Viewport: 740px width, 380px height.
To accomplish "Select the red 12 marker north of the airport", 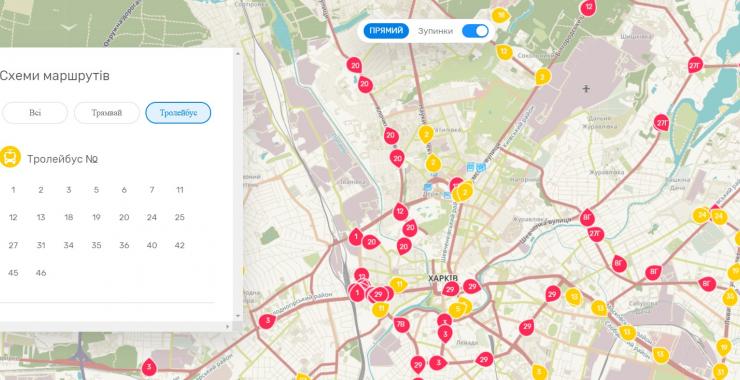I will click(x=588, y=8).
